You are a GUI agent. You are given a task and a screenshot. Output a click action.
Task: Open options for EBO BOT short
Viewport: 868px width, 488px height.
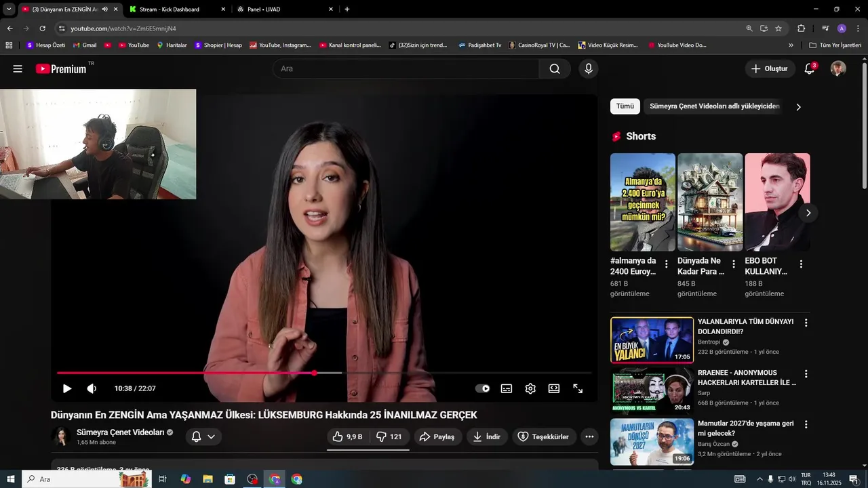click(801, 264)
